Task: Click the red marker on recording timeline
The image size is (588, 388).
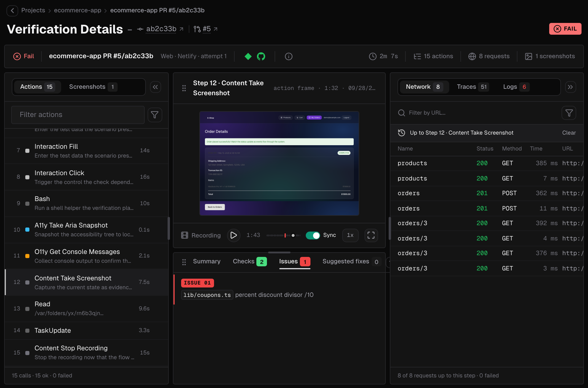Action: pos(285,235)
